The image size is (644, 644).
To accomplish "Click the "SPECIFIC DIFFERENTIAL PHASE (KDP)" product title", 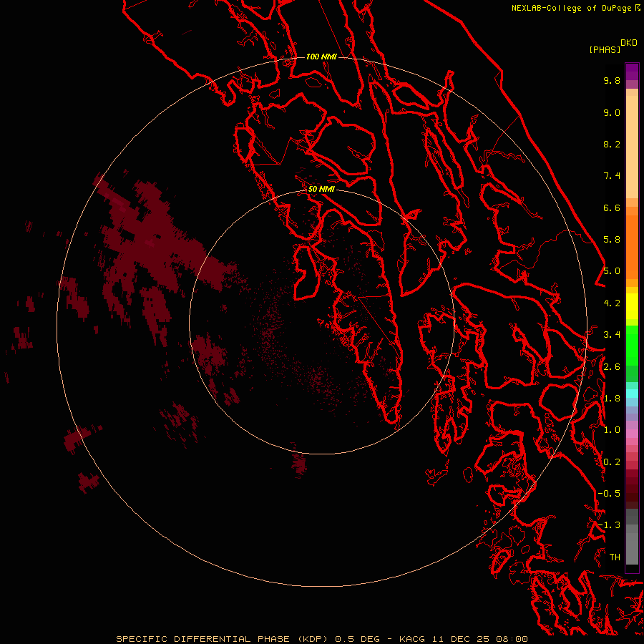I will tap(223, 639).
